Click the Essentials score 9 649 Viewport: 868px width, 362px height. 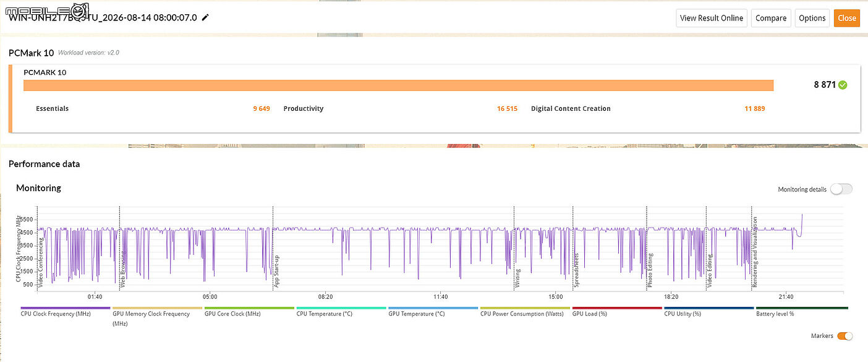pos(262,109)
